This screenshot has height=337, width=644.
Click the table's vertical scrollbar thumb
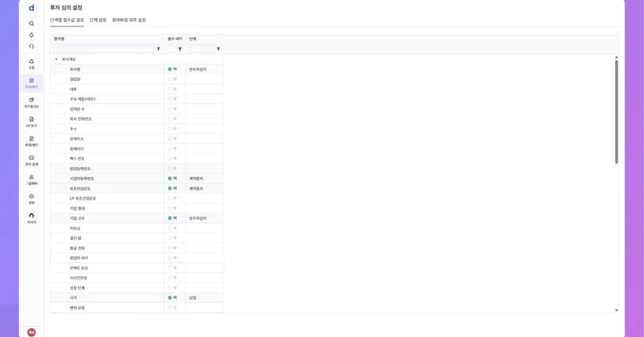click(617, 112)
